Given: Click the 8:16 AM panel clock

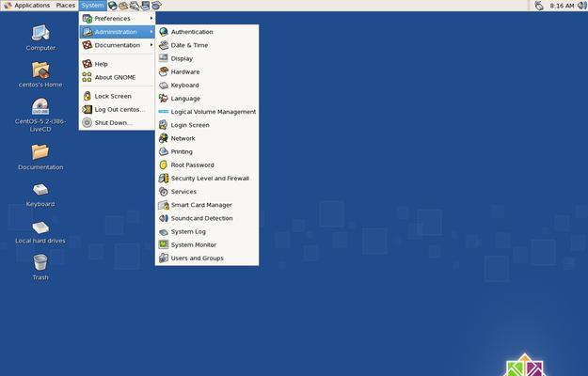Looking at the screenshot, I should point(562,6).
